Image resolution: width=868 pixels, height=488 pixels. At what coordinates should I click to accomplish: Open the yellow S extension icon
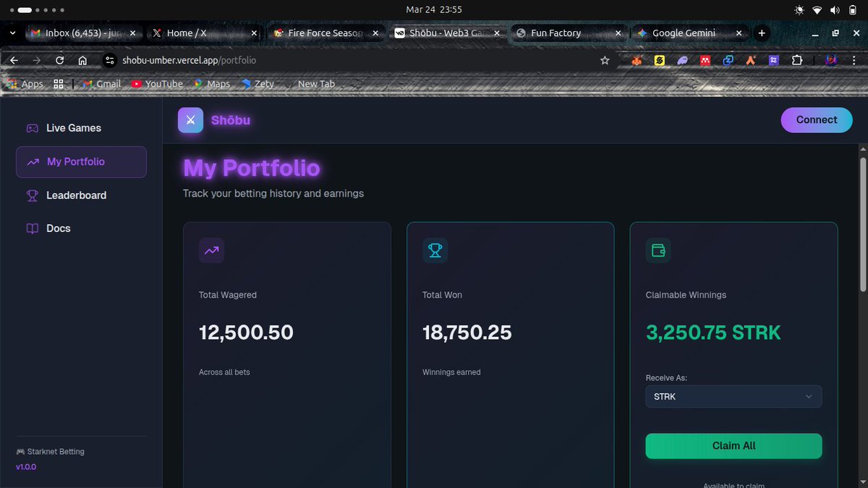[660, 61]
